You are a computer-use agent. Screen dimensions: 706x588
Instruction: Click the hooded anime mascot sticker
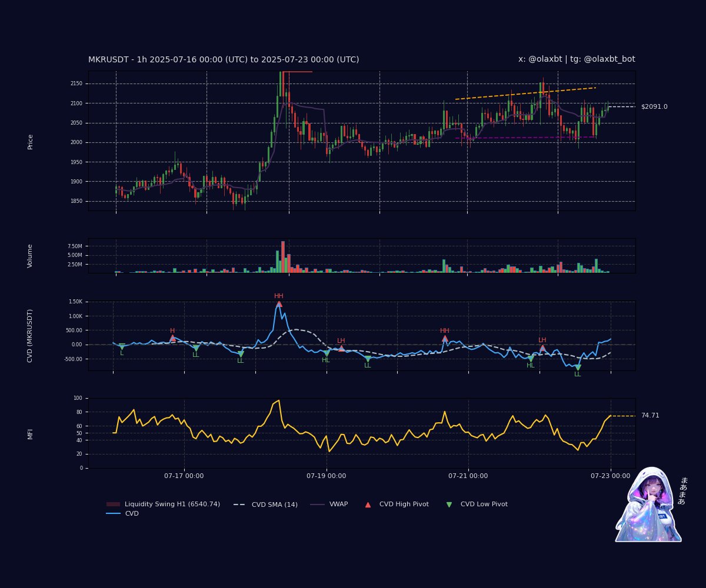point(648,505)
